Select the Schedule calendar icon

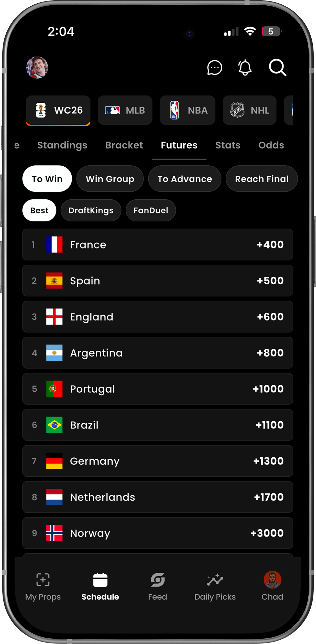point(100,580)
